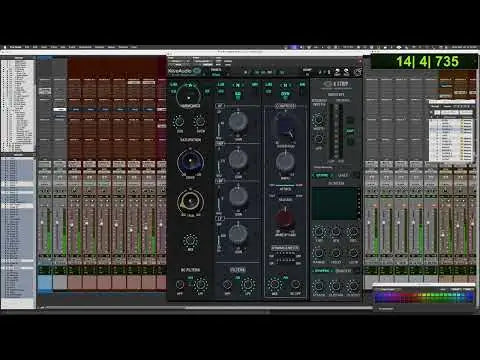Toggle the green compressor section power button
The height and width of the screenshot is (360, 480).
pyautogui.click(x=285, y=95)
